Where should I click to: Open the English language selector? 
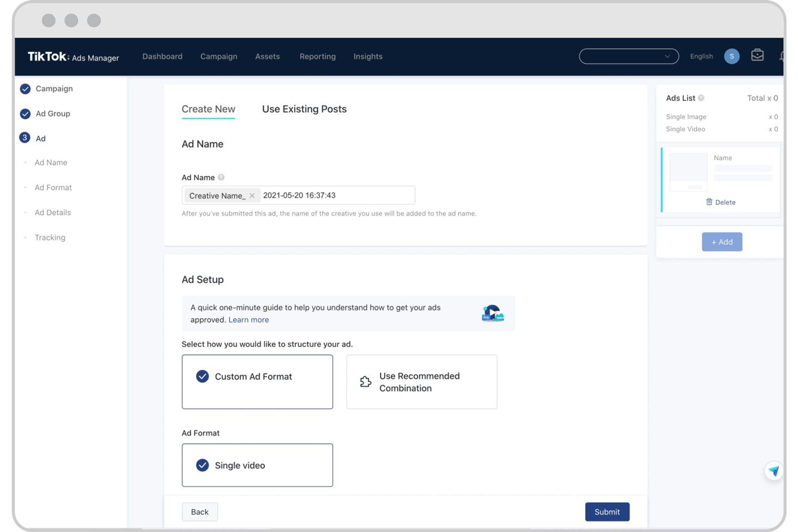701,56
